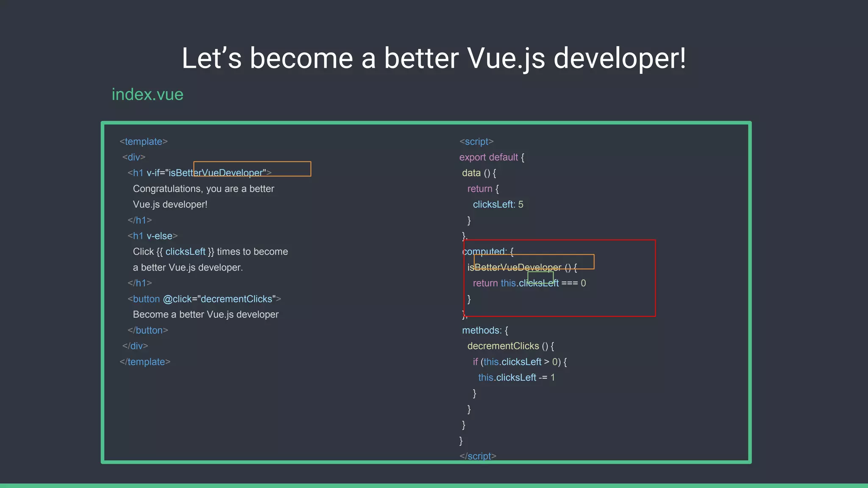Click the 'return {' line under data
This screenshot has height=488, width=868.
[x=483, y=189]
